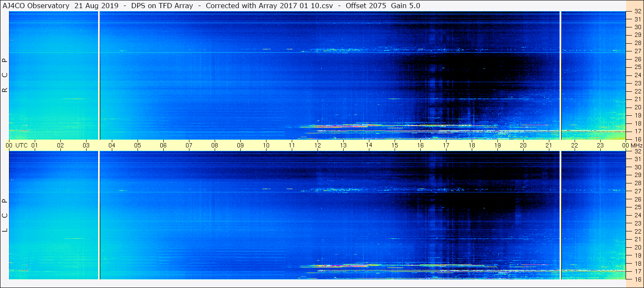
Task: Click the 'Gain 5.0' header value
Action: [405, 6]
